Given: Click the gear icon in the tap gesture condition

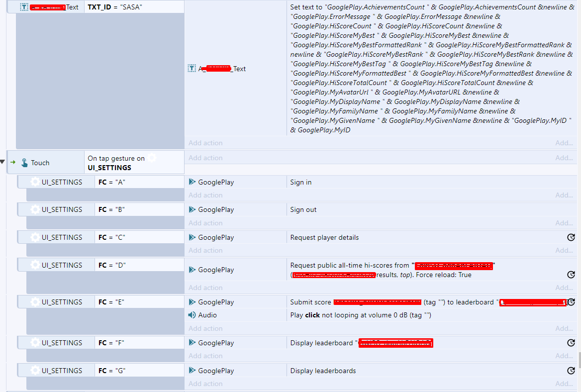Looking at the screenshot, I should [x=152, y=158].
